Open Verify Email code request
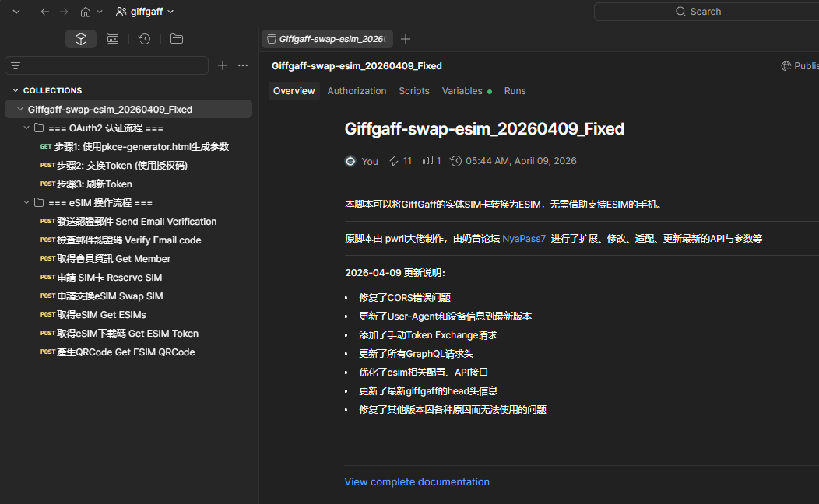Viewport: 819px width, 504px height. pos(121,240)
